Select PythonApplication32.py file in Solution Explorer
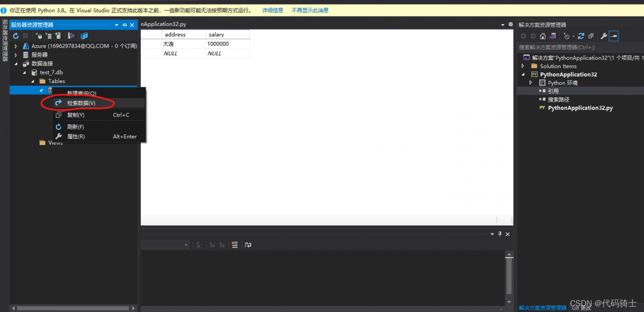This screenshot has height=312, width=644. (580, 108)
